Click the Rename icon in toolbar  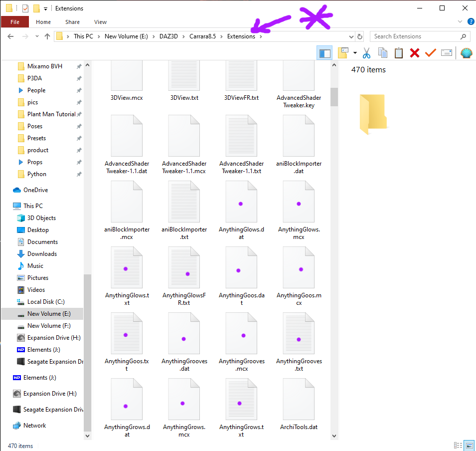tap(447, 53)
